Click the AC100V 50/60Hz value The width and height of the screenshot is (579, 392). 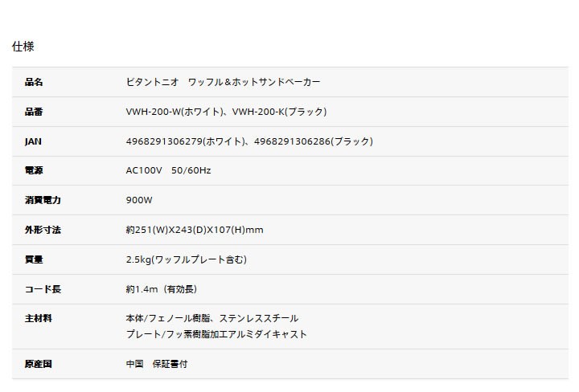pyautogui.click(x=168, y=170)
